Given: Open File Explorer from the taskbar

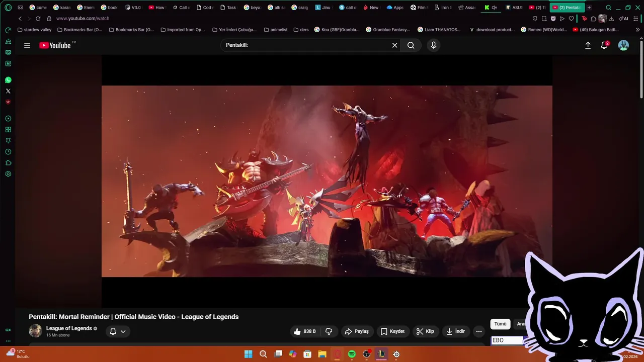Looking at the screenshot, I should [x=322, y=354].
